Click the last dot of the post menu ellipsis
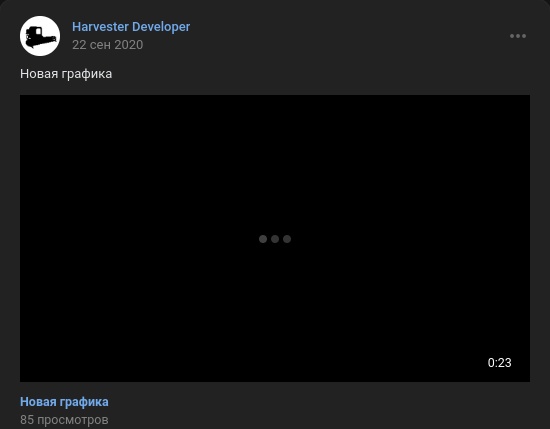Screen dimensions: 550x429 [x=524, y=36]
